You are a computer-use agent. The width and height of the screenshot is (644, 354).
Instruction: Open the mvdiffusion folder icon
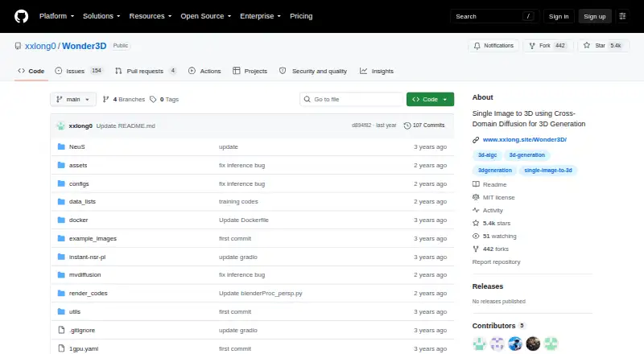(x=61, y=274)
